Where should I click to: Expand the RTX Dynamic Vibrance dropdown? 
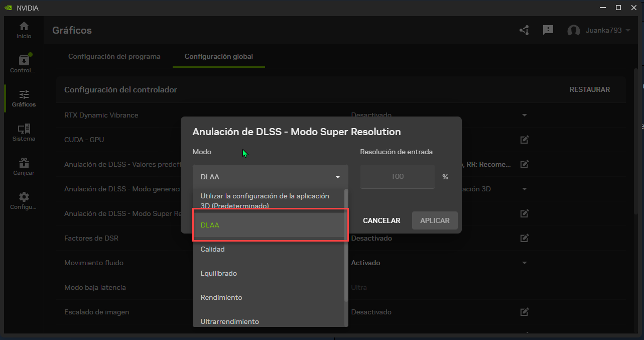(525, 115)
